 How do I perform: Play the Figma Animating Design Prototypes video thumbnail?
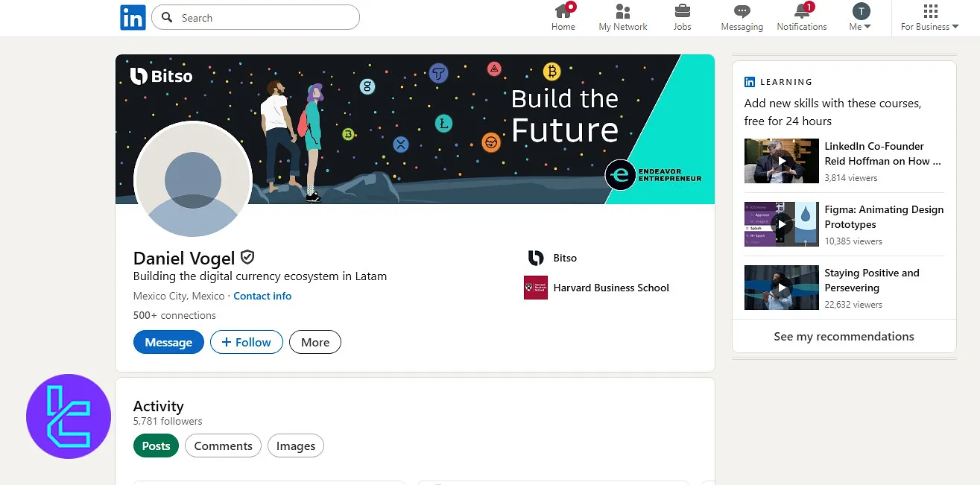pyautogui.click(x=781, y=224)
